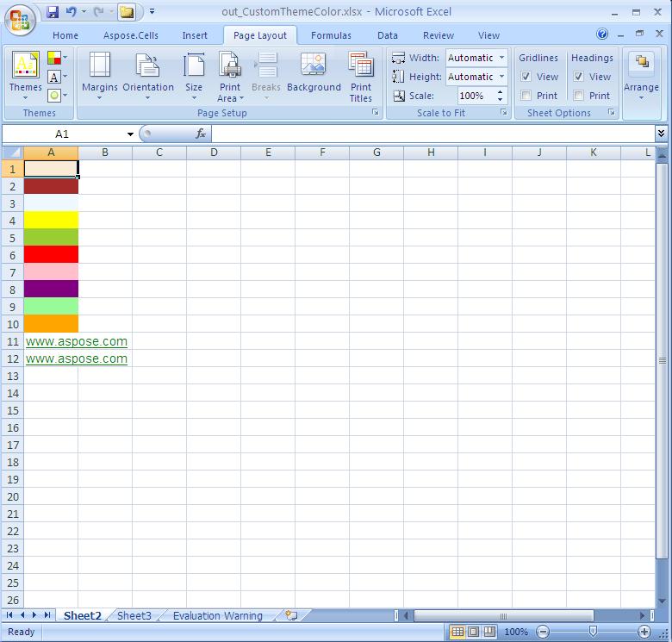Screen dimensions: 672x642
Task: Save the workbook from quick access toolbar
Action: pos(53,12)
